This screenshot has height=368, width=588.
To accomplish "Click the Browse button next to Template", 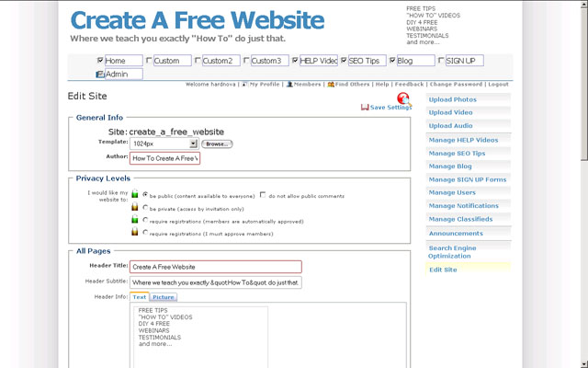I will pyautogui.click(x=217, y=144).
